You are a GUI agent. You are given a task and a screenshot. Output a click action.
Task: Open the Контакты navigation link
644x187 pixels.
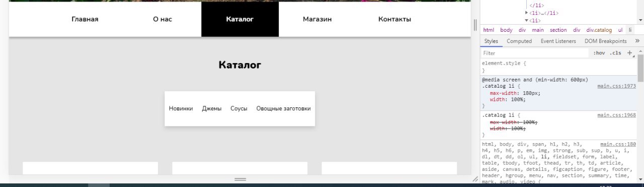pyautogui.click(x=395, y=19)
